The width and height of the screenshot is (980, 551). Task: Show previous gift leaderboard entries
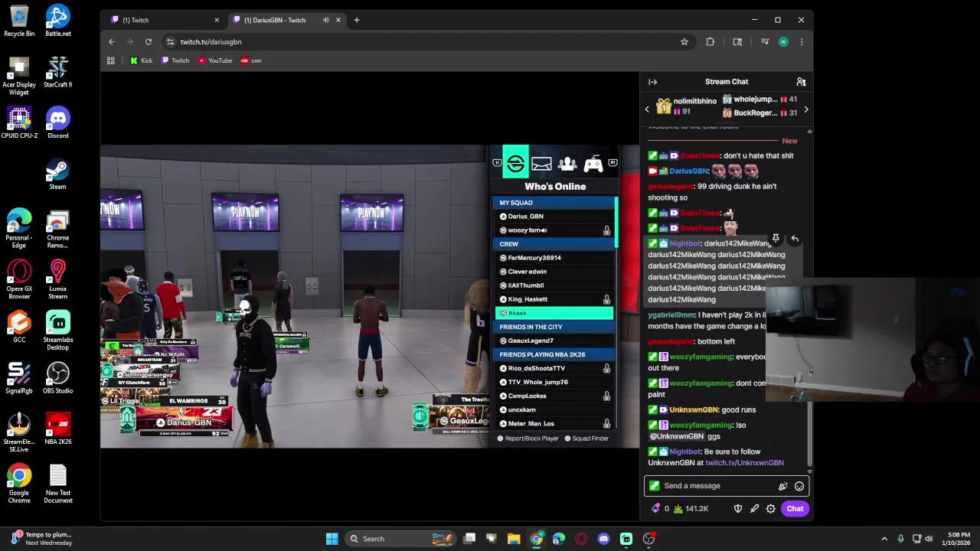coord(647,109)
